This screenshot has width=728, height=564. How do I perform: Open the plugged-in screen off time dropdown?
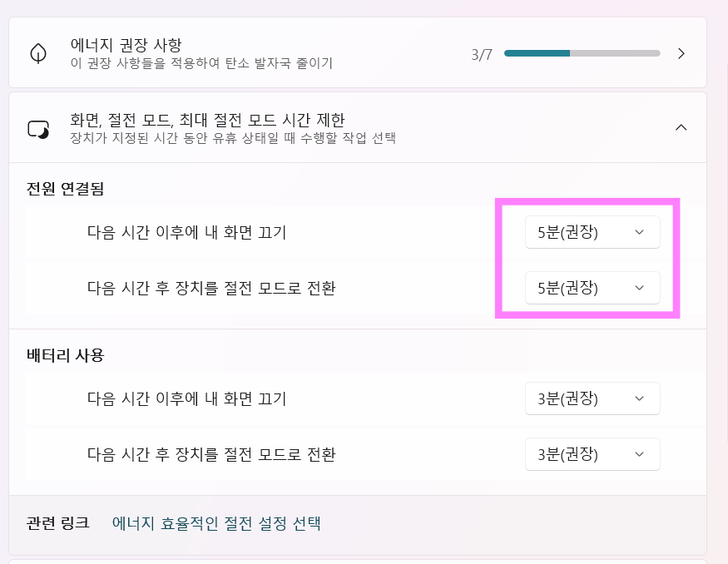(592, 232)
